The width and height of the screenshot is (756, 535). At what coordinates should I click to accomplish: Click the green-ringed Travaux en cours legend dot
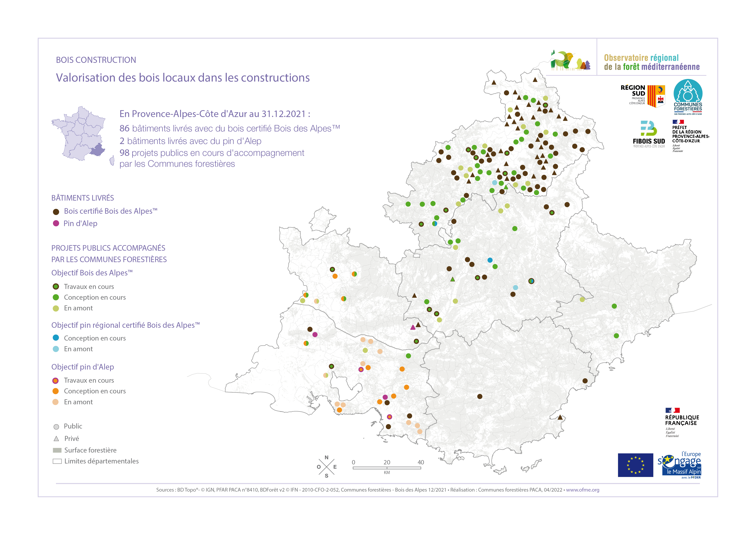coord(56,287)
